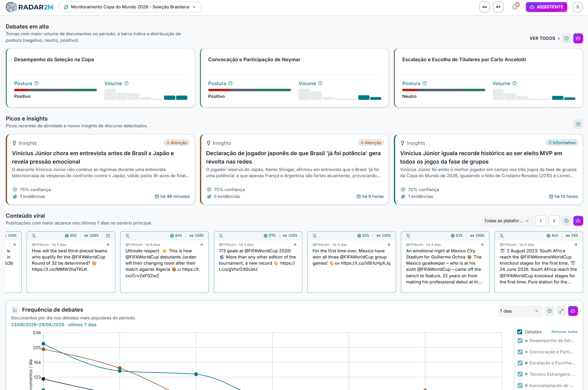Open the user profile avatar
Viewport: 588px width, 390px height.
[x=578, y=7]
